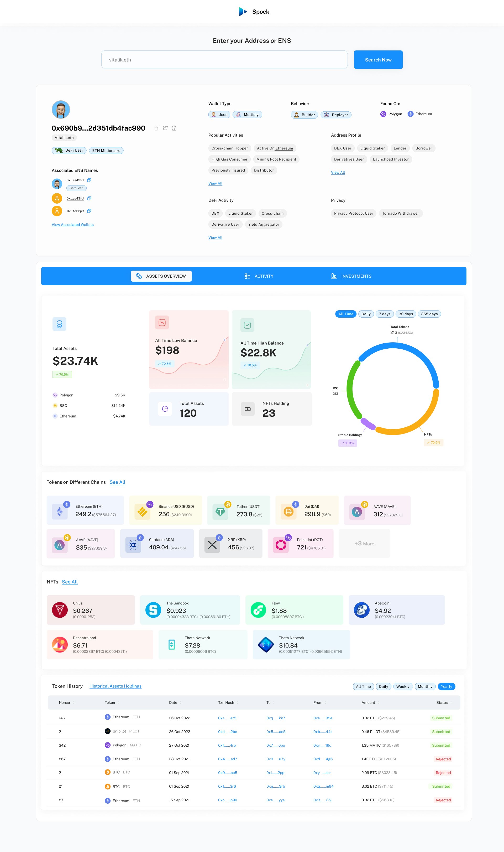Switch to the Activity tab

(259, 276)
